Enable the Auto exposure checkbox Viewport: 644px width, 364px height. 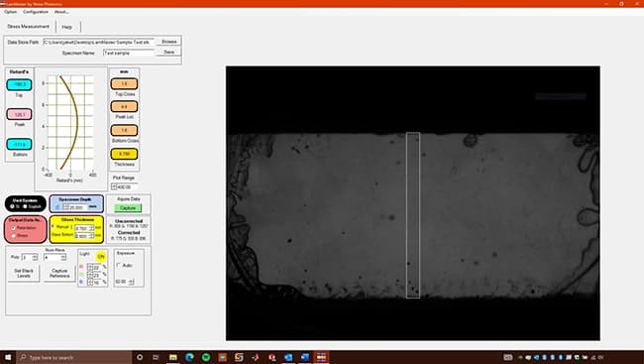point(119,265)
